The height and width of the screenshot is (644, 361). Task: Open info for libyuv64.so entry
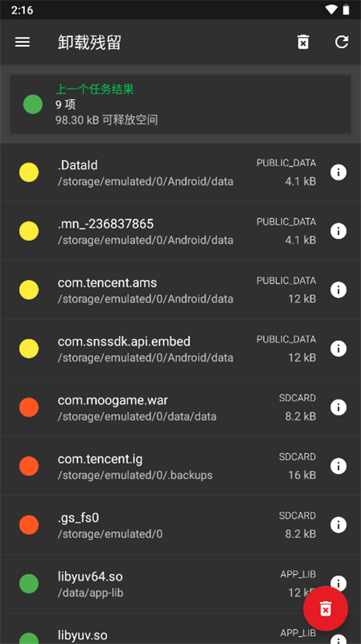point(338,583)
